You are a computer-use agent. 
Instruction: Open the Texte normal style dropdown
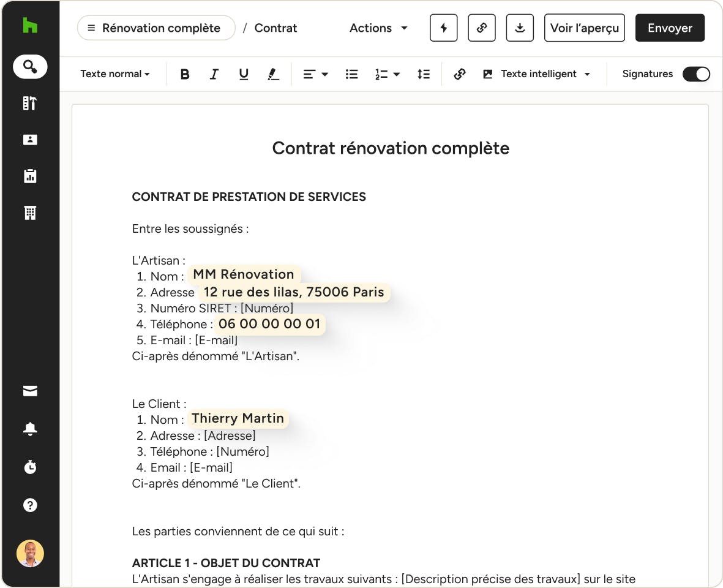click(x=115, y=74)
